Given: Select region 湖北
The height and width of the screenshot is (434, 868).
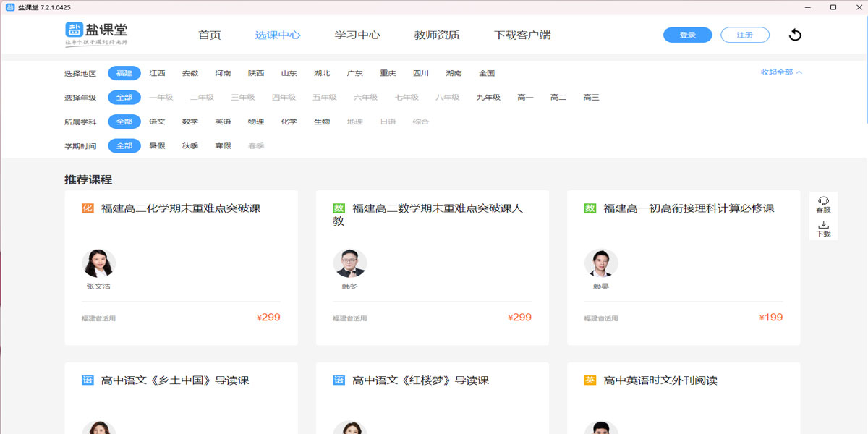Looking at the screenshot, I should [x=322, y=73].
